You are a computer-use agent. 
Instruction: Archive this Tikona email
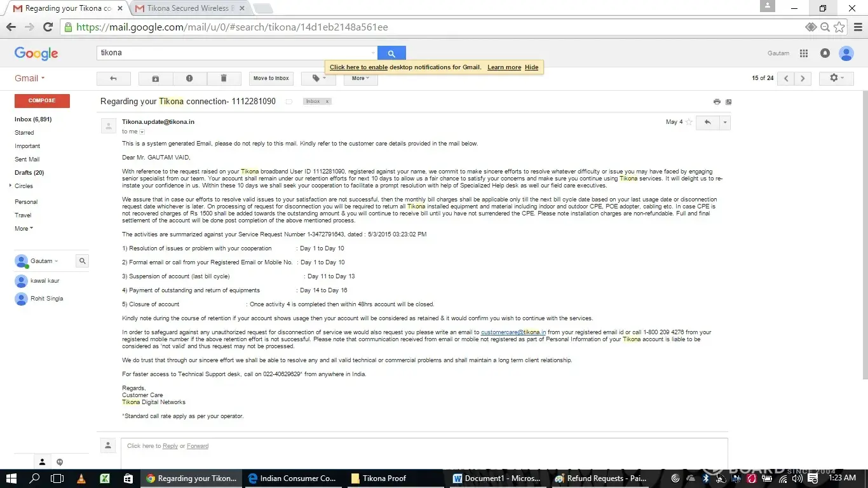click(x=156, y=78)
